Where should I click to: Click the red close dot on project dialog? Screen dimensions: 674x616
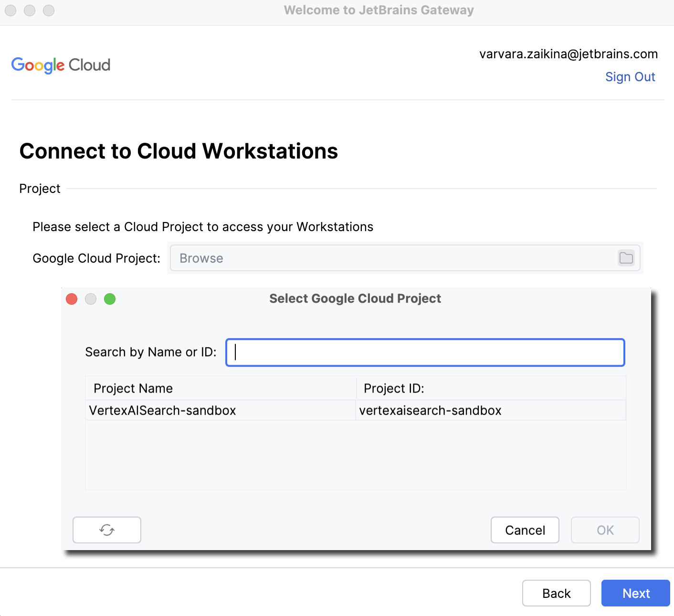click(x=72, y=299)
